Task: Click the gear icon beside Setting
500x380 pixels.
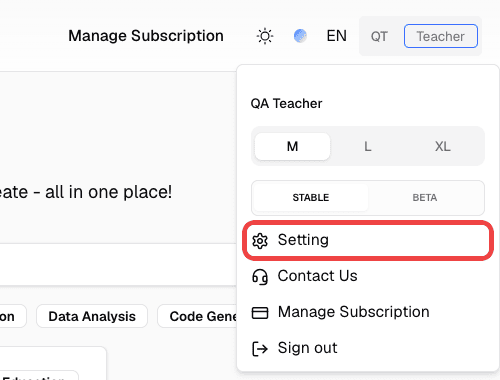Action: (x=260, y=241)
